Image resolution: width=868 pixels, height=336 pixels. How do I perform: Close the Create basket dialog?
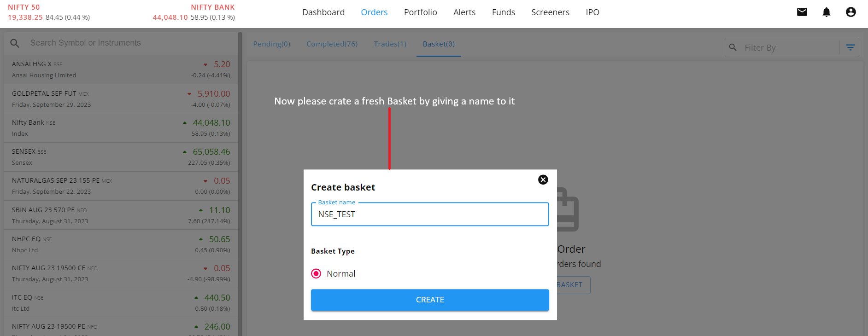coord(543,180)
